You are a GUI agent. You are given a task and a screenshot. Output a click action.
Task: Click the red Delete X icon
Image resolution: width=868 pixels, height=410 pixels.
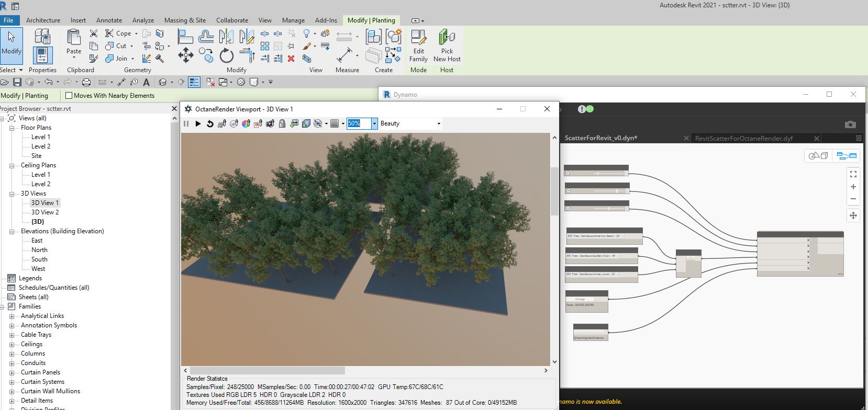pyautogui.click(x=291, y=59)
